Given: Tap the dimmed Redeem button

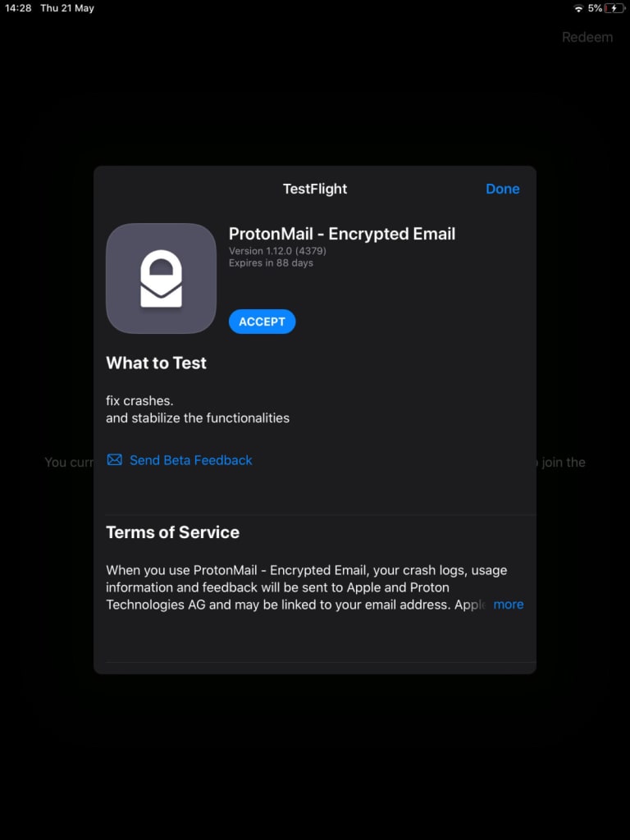Looking at the screenshot, I should [587, 37].
